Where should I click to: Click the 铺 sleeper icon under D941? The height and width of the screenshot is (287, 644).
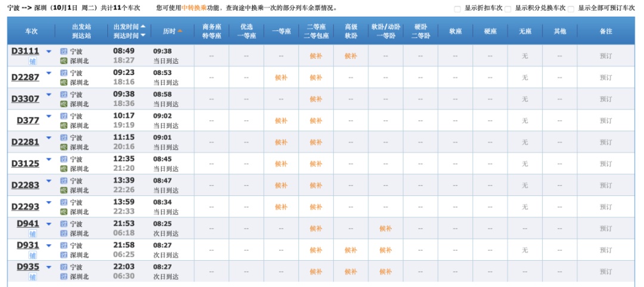tap(32, 234)
